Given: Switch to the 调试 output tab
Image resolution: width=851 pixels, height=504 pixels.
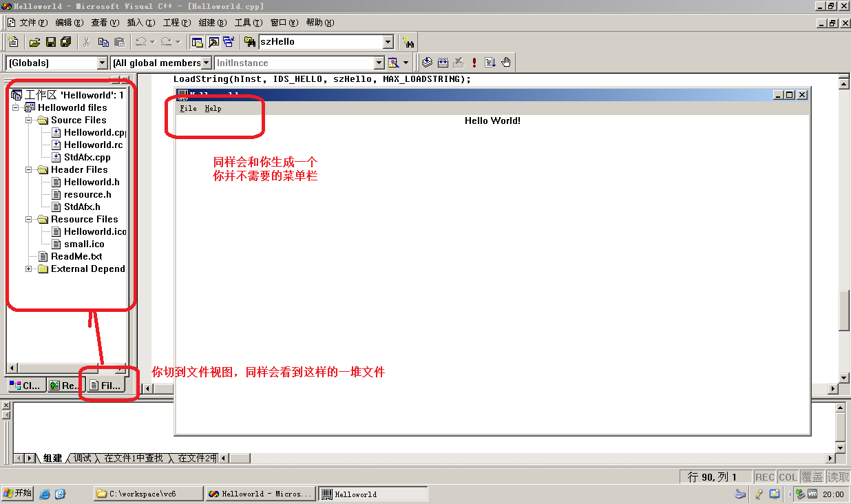Looking at the screenshot, I should tap(83, 458).
